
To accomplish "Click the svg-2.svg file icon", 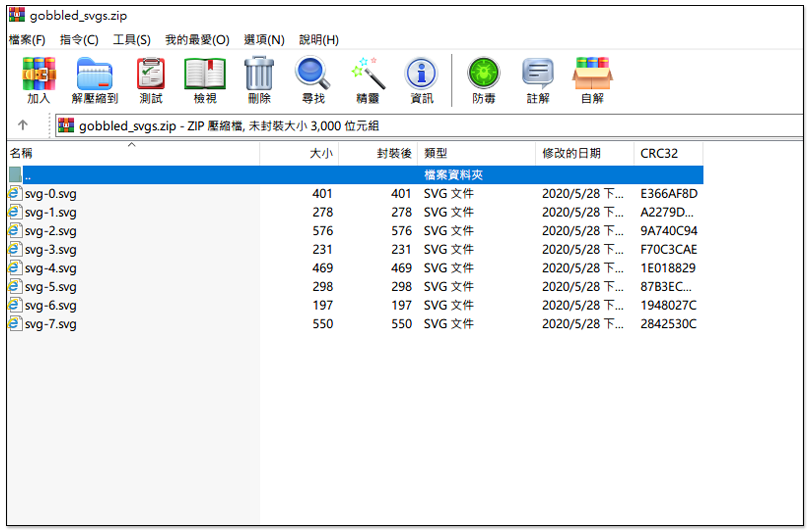I will [x=15, y=231].
